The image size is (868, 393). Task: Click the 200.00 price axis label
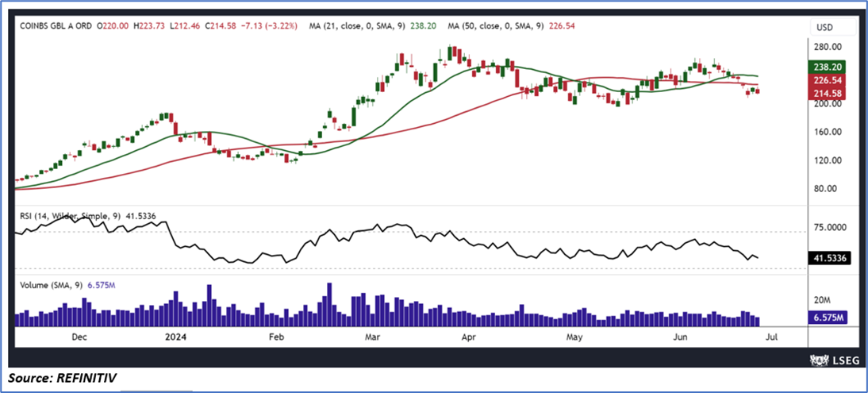point(828,104)
